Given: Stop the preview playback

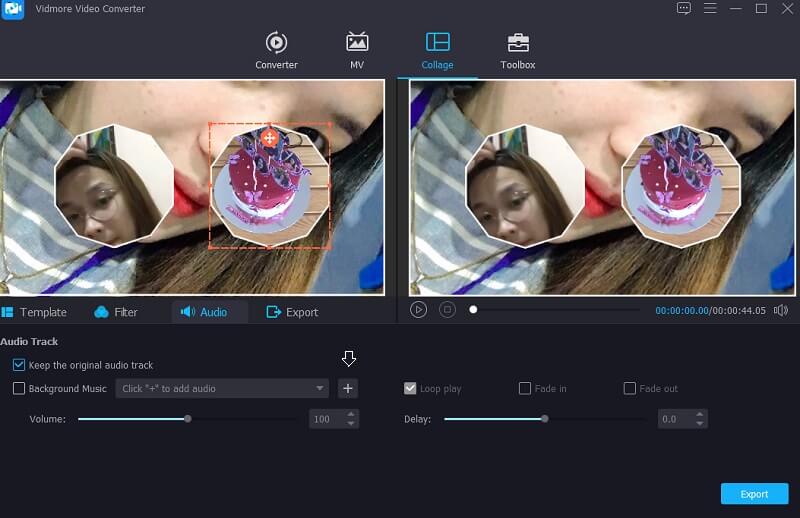Looking at the screenshot, I should point(447,310).
